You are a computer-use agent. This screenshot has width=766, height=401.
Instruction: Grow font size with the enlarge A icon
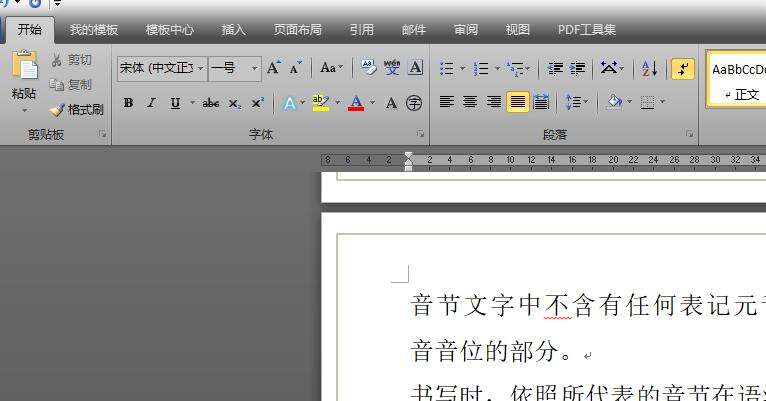pyautogui.click(x=274, y=67)
